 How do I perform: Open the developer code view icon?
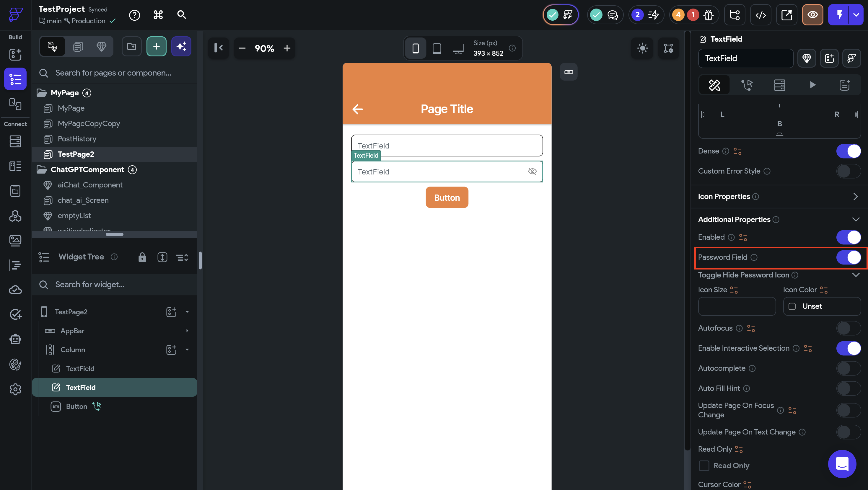tap(760, 15)
